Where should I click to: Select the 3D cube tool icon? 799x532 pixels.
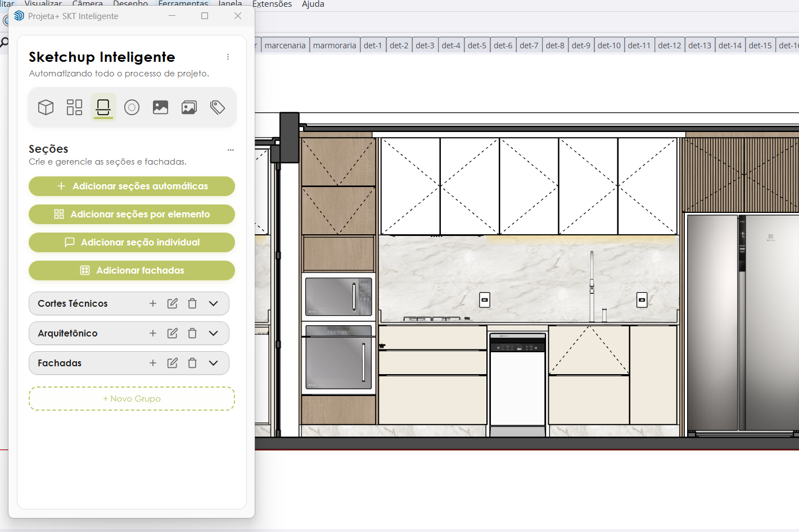(46, 107)
